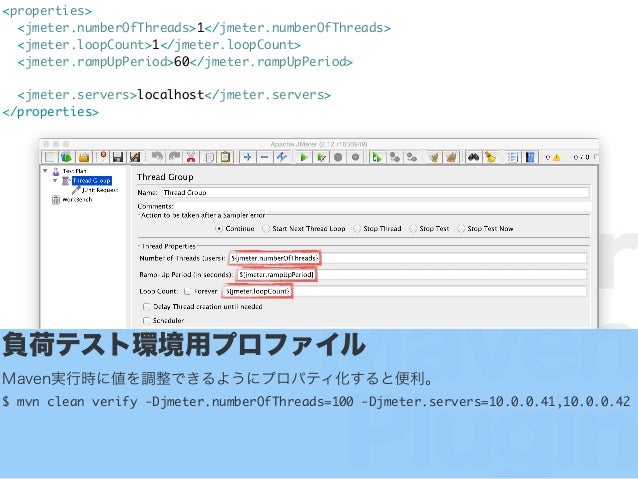Click the Remote Start All icon
The height and width of the screenshot is (479, 638).
click(x=377, y=157)
